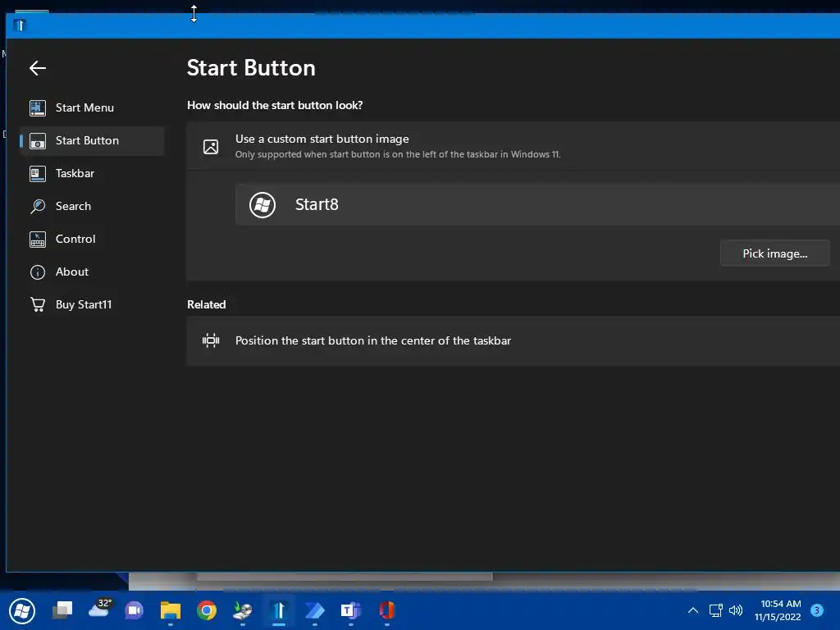Image resolution: width=840 pixels, height=630 pixels.
Task: Open volume control in system tray
Action: point(736,610)
